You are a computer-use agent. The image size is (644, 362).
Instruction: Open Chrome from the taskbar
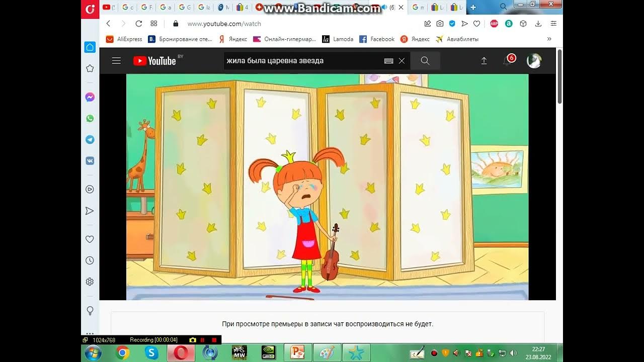coord(122,353)
